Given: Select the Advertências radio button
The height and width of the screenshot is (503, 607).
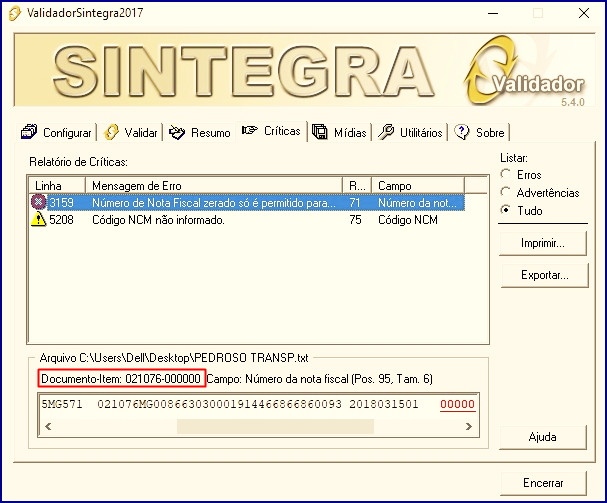Looking at the screenshot, I should (x=505, y=192).
